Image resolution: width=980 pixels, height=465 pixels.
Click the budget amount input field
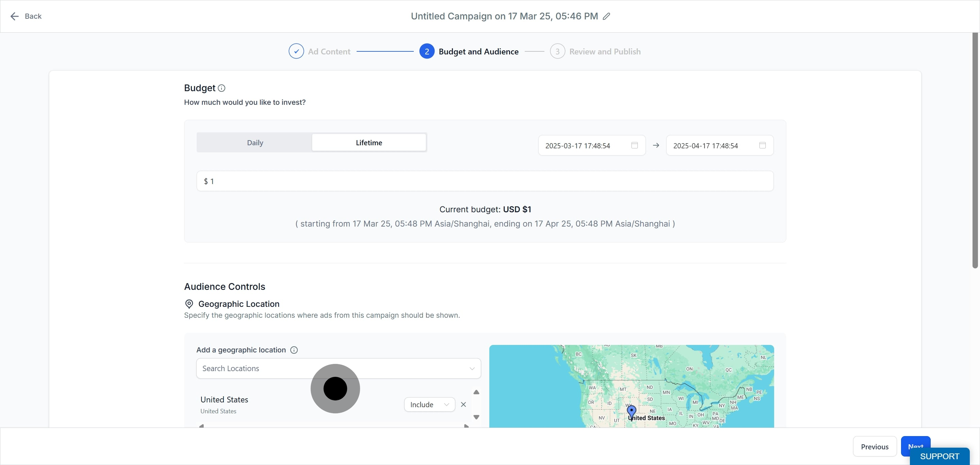click(x=485, y=181)
